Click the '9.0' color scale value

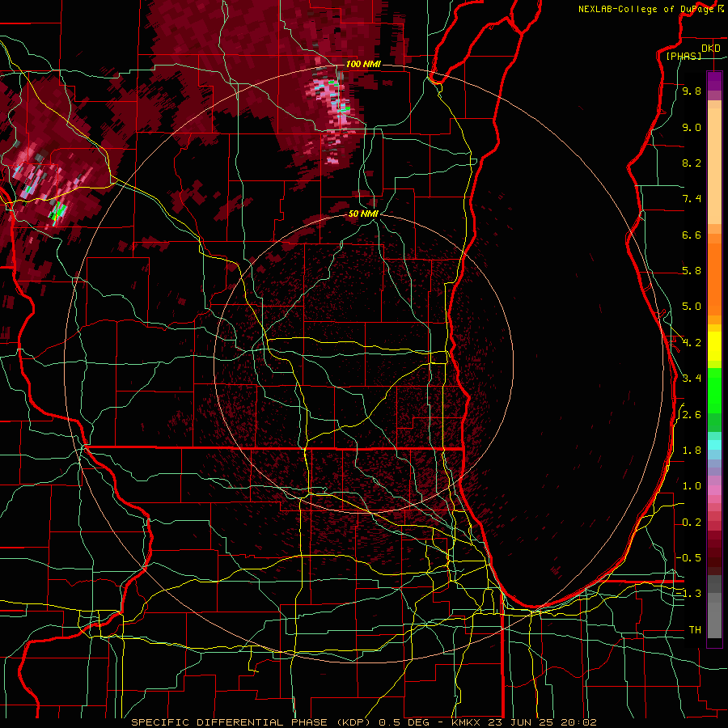point(692,127)
